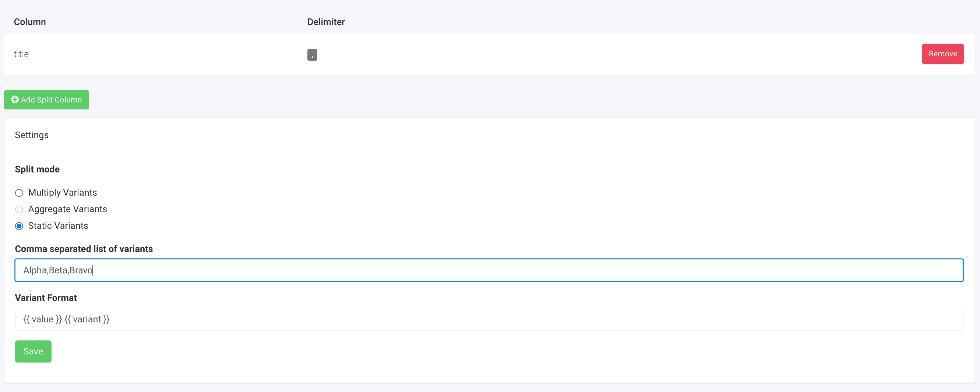Click the 'Static Variants' label text
This screenshot has width=980, height=392.
(x=58, y=226)
